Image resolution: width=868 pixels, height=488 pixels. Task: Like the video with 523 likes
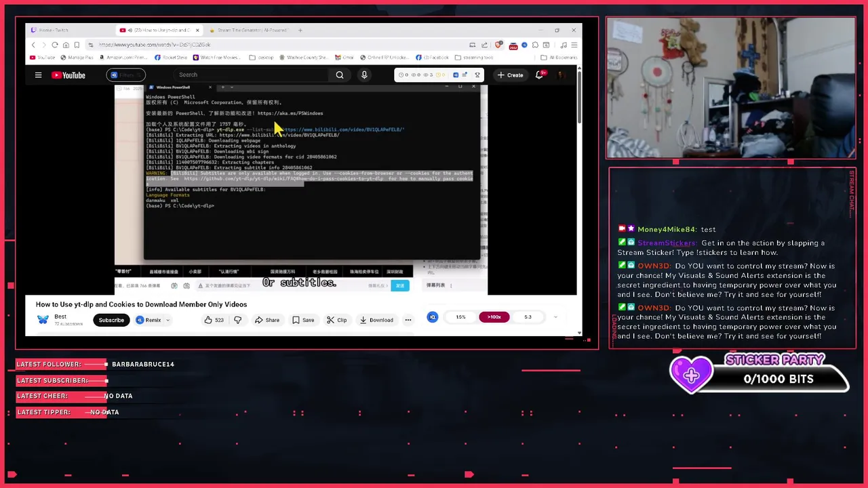click(x=214, y=320)
